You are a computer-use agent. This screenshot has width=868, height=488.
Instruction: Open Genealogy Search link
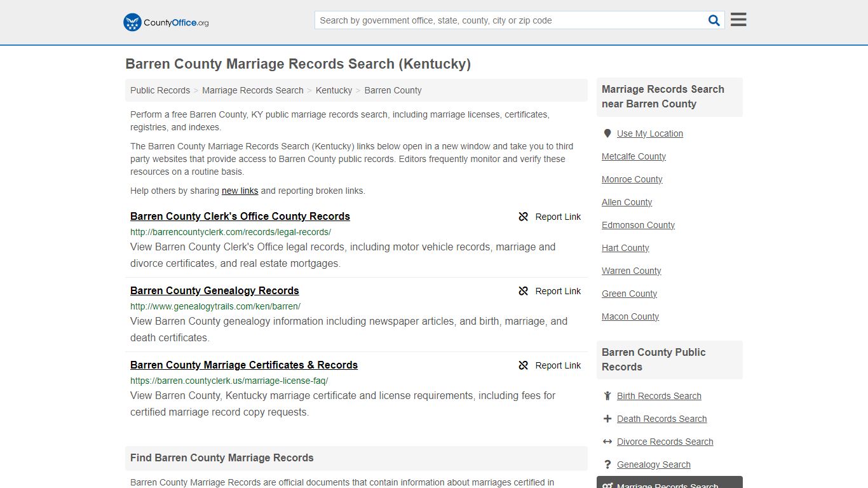pos(653,464)
